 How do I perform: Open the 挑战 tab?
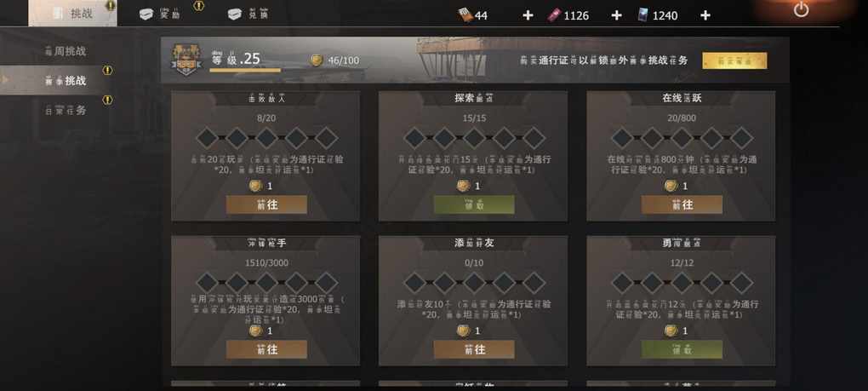coord(72,14)
